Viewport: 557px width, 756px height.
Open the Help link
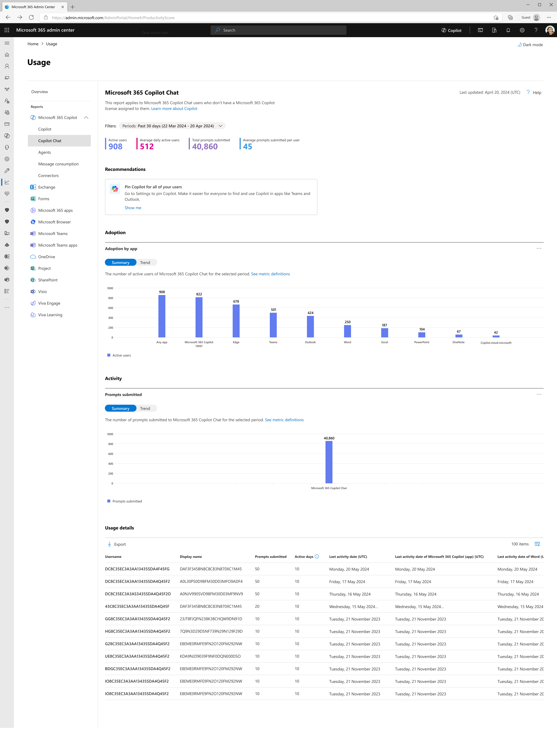point(534,92)
